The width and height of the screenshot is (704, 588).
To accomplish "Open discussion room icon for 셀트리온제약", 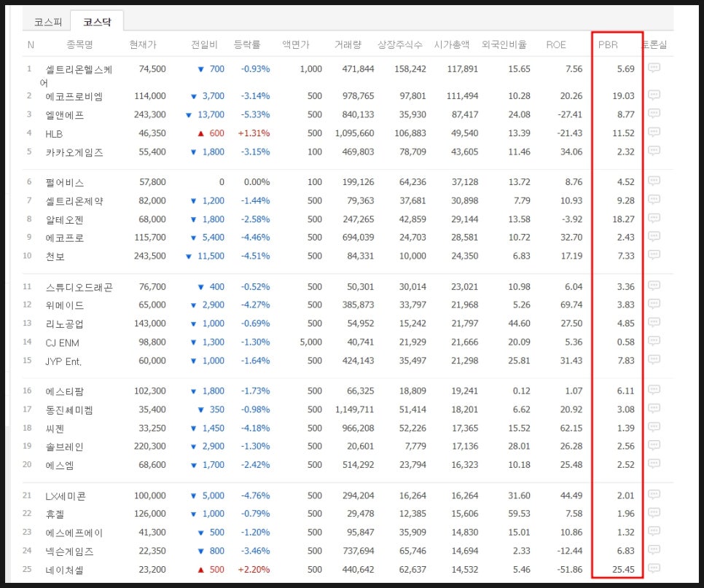I will click(x=654, y=200).
